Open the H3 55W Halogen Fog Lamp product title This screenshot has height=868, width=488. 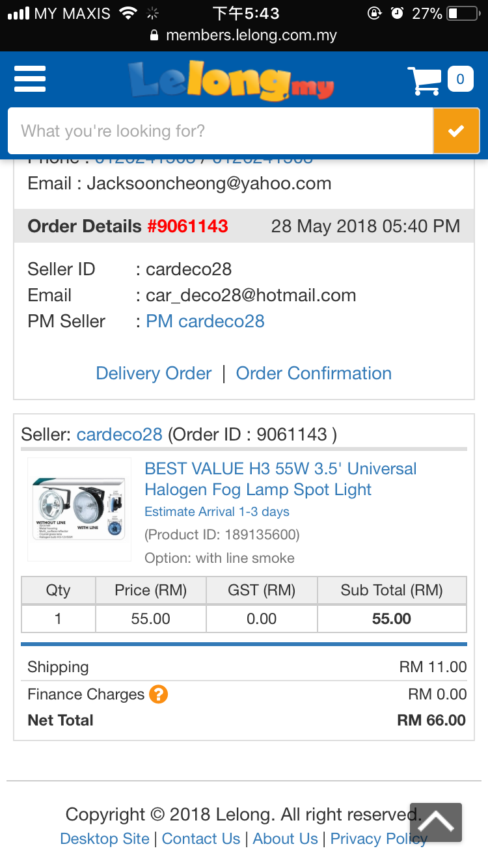click(280, 479)
